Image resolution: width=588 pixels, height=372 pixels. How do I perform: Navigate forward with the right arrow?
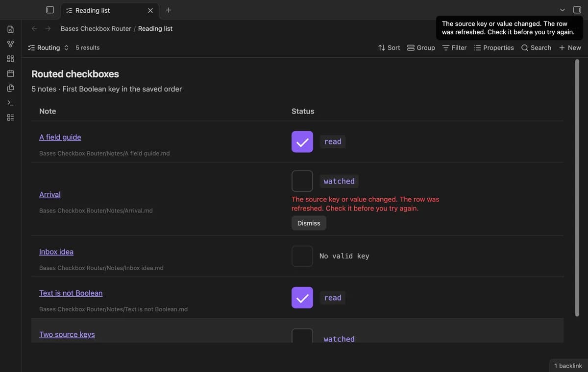point(48,28)
